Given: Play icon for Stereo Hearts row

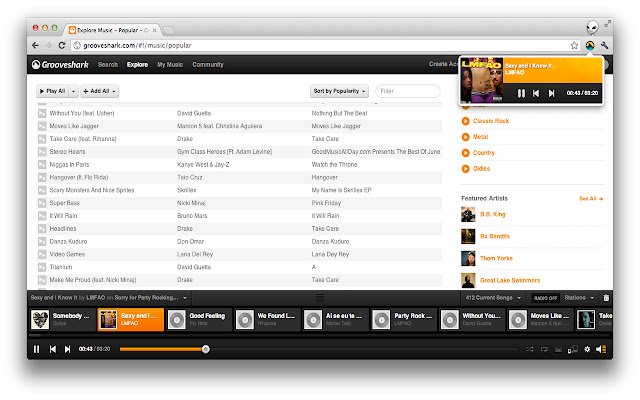Looking at the screenshot, I should click(42, 152).
